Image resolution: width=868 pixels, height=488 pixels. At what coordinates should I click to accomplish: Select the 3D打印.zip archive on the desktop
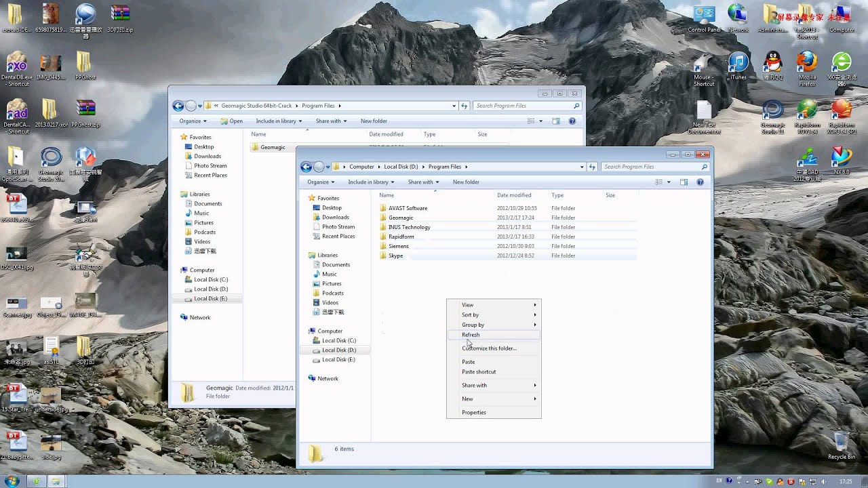120,18
